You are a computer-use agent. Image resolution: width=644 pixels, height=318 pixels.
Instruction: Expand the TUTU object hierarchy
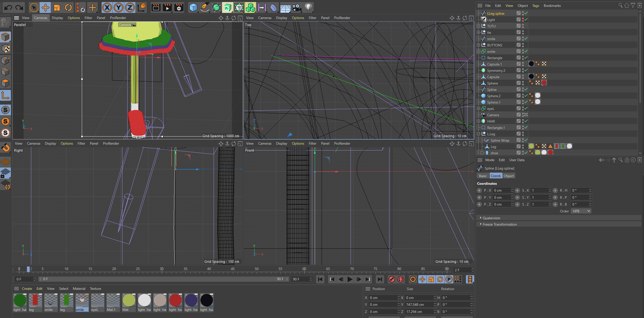(478, 26)
